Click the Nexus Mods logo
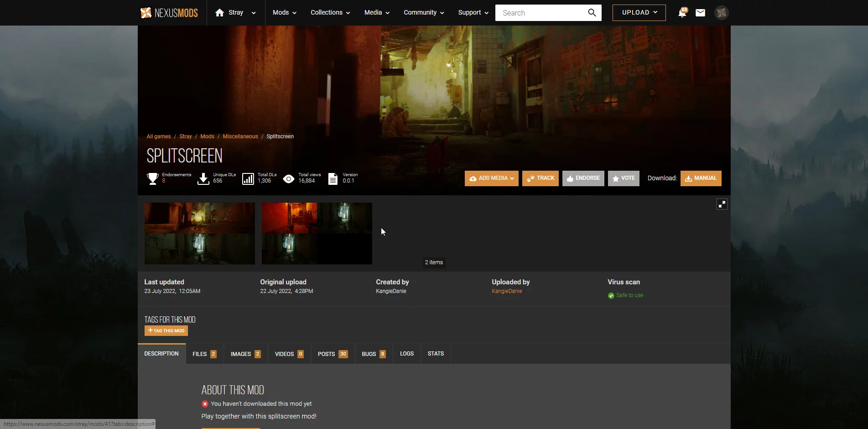 [169, 13]
